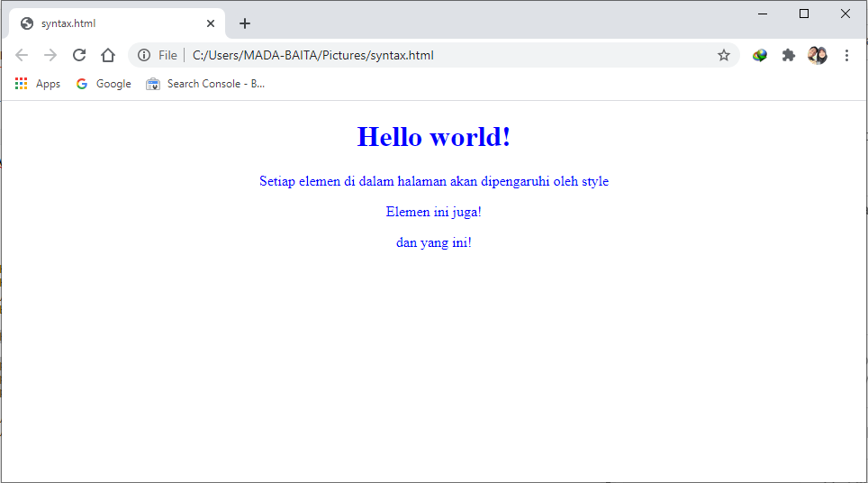868x483 pixels.
Task: Open Chrome's three-dot menu
Action: (x=846, y=55)
